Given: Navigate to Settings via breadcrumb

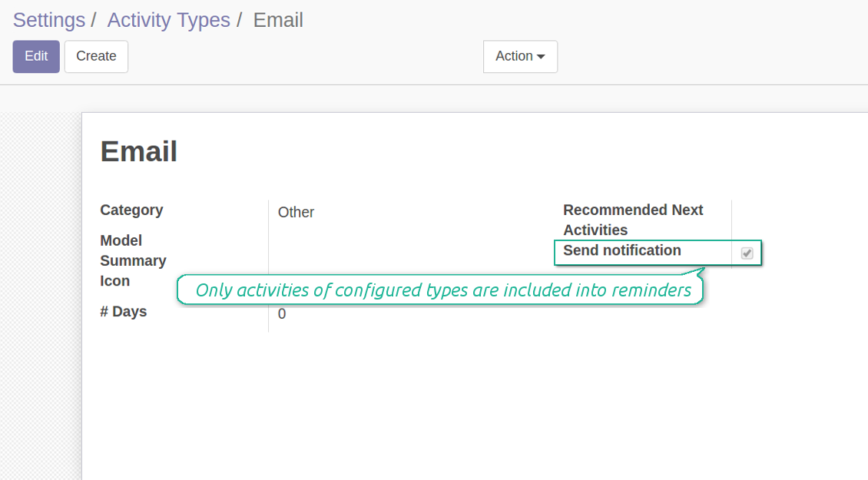Looking at the screenshot, I should point(48,20).
